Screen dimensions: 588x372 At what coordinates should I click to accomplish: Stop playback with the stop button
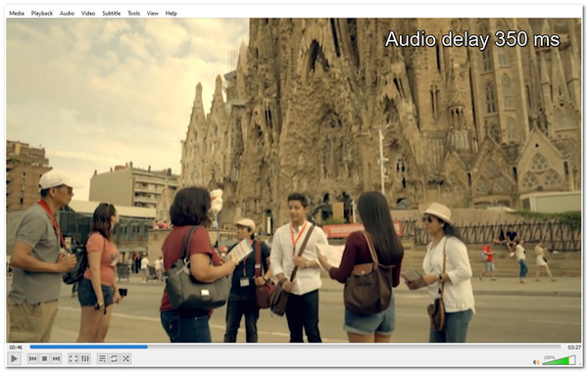[44, 358]
